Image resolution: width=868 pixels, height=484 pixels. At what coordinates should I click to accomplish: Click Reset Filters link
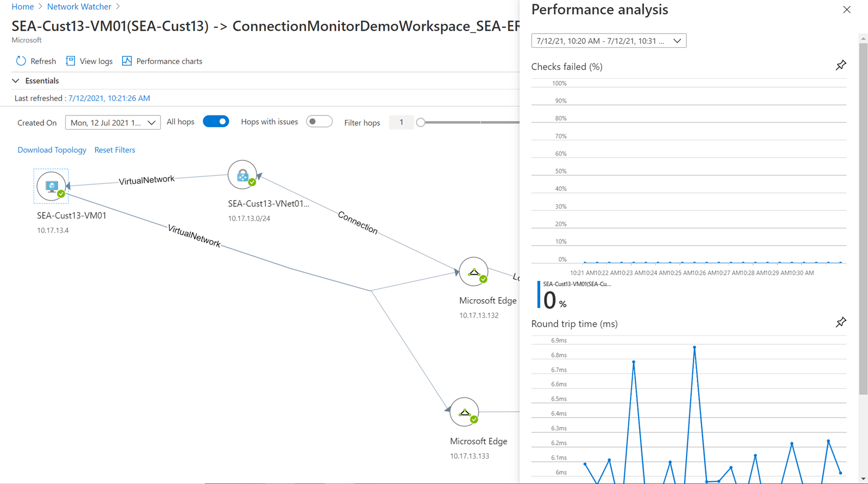(114, 150)
